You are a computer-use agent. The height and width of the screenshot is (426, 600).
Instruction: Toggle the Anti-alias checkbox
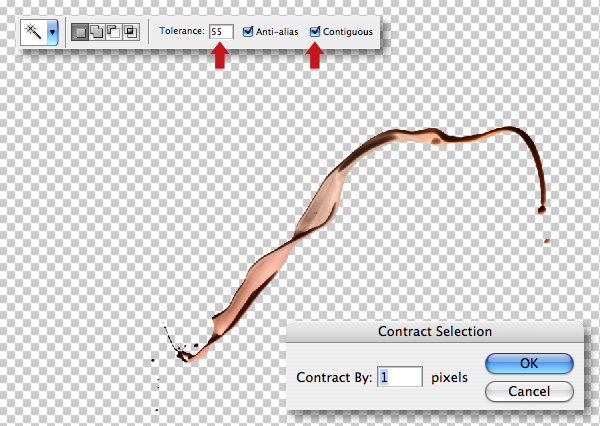point(248,31)
